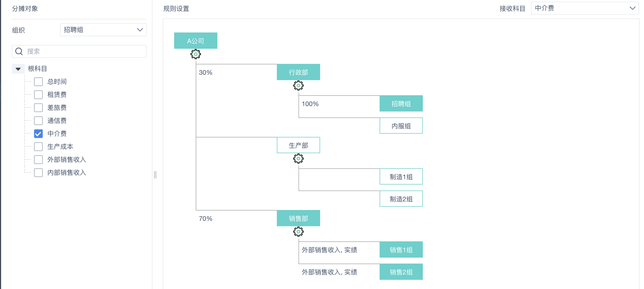Select the 制造1组 node
644x289 pixels.
click(401, 177)
